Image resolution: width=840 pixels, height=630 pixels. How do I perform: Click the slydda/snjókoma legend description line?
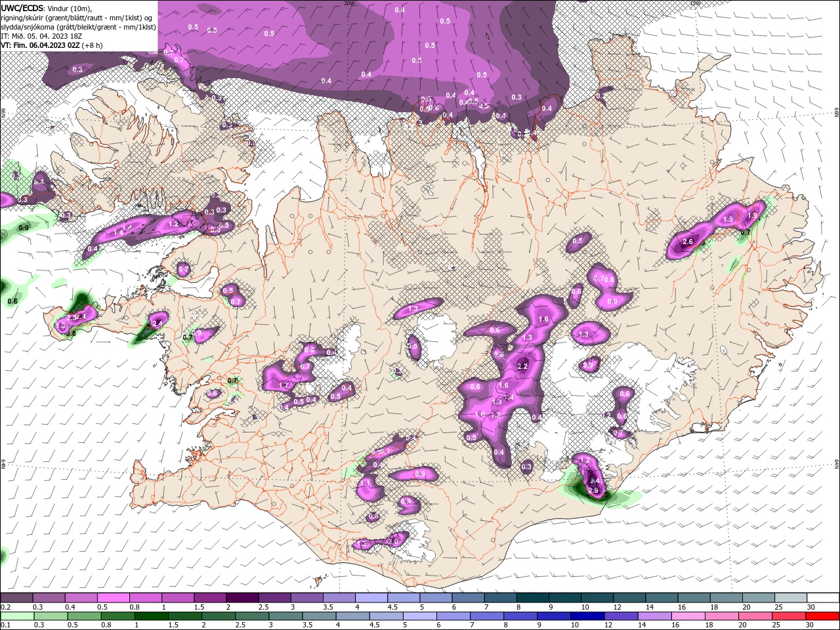(x=78, y=27)
